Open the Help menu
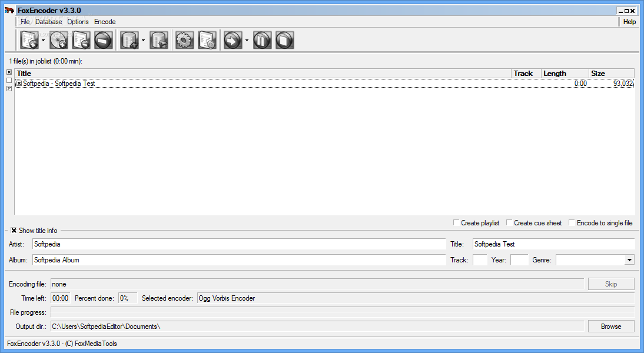644x353 pixels. coord(629,22)
